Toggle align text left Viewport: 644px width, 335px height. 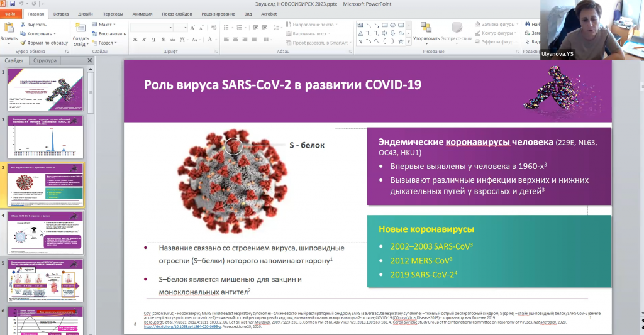pos(226,40)
